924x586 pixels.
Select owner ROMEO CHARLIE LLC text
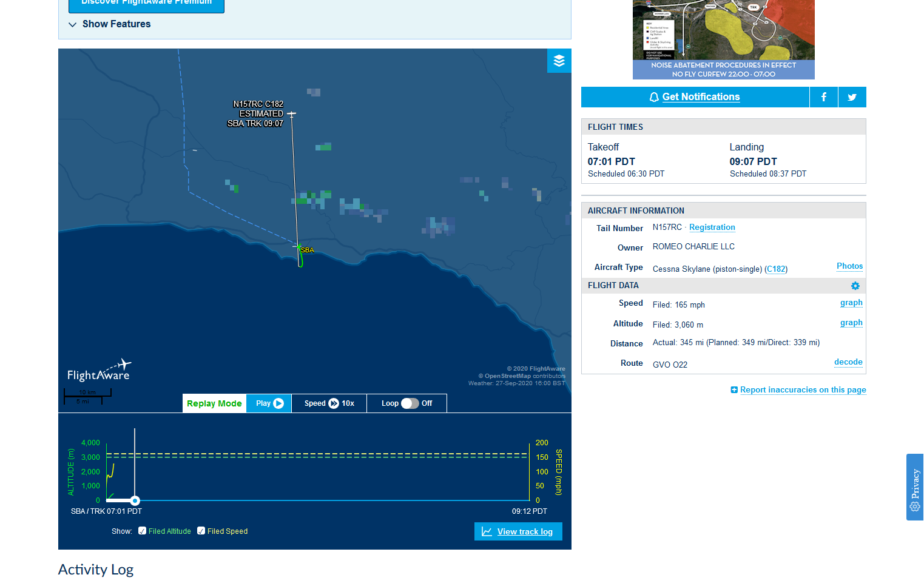(x=693, y=247)
